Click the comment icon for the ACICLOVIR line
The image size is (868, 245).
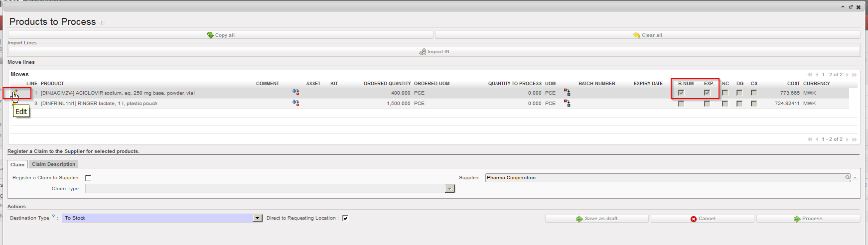click(x=295, y=92)
